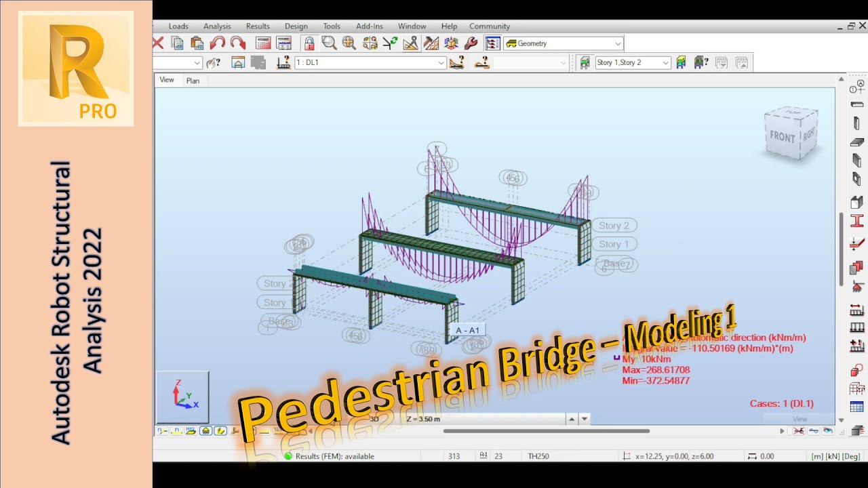Open the Analysis menu
The image size is (868, 488).
pos(217,26)
